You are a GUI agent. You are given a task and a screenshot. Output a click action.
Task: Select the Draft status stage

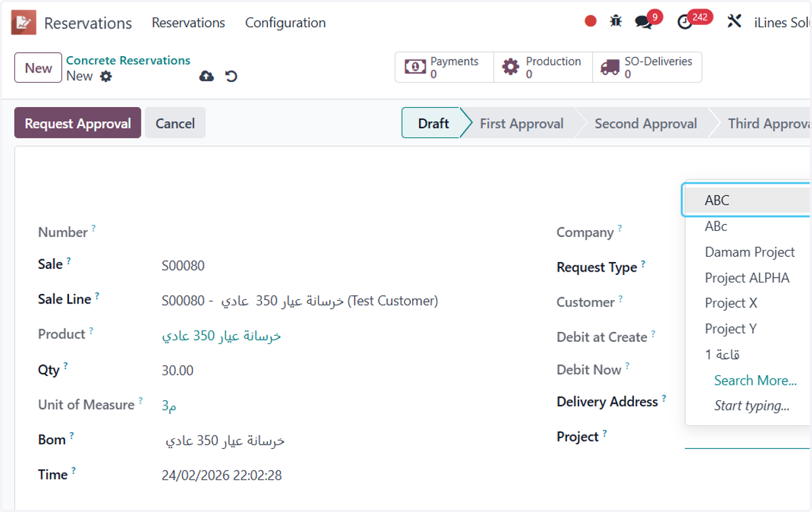[433, 123]
